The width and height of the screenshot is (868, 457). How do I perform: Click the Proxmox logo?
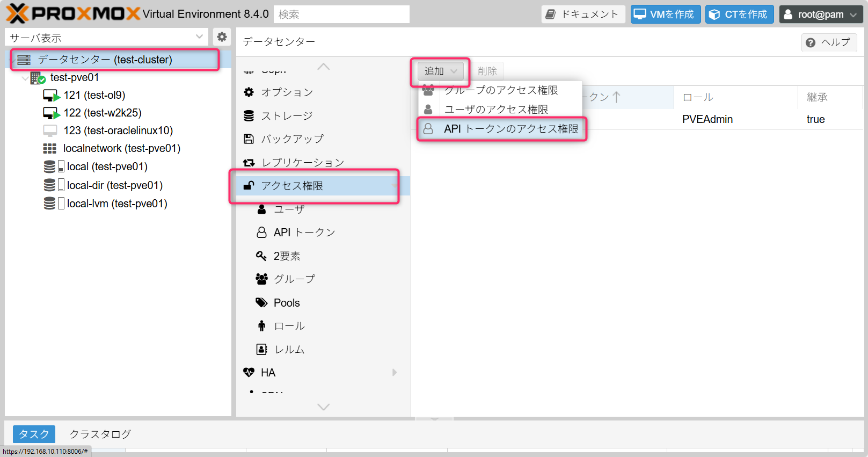point(74,13)
